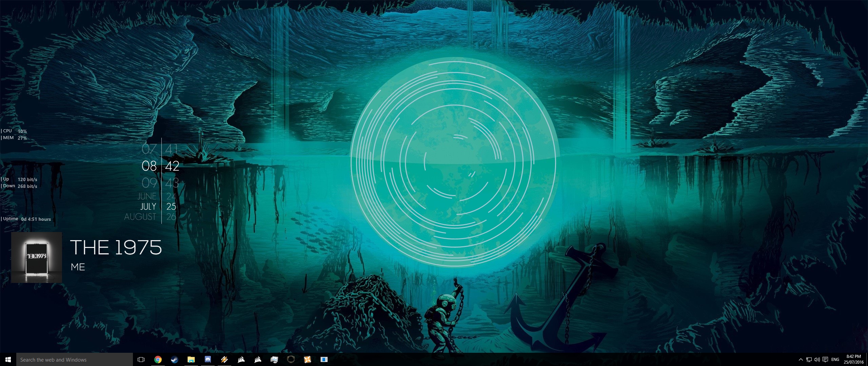Open the Windows Start menu

pyautogui.click(x=8, y=360)
